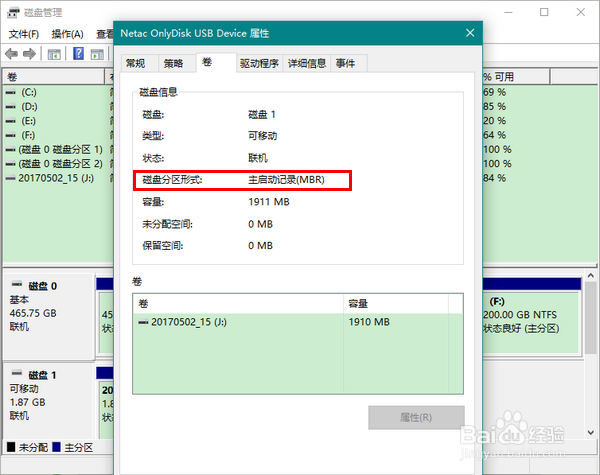
Task: Click the 可移动 type value in dialog
Action: tap(262, 136)
